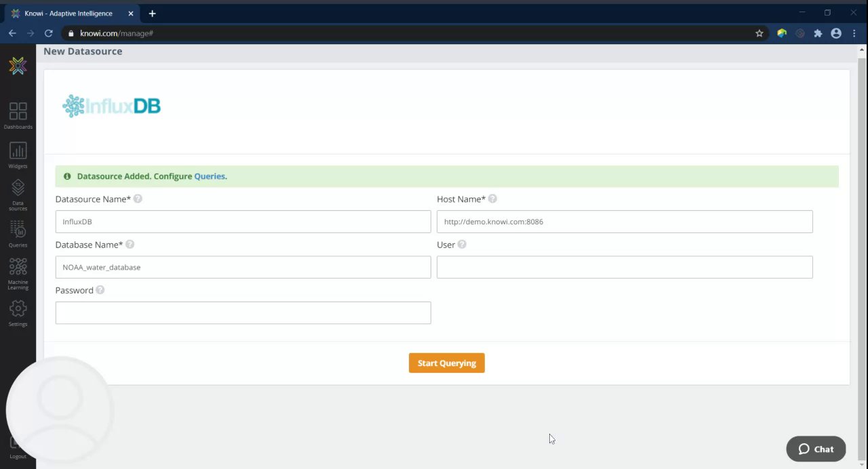Click the webcam avatar overlay
Image resolution: width=868 pixels, height=469 pixels.
60,409
